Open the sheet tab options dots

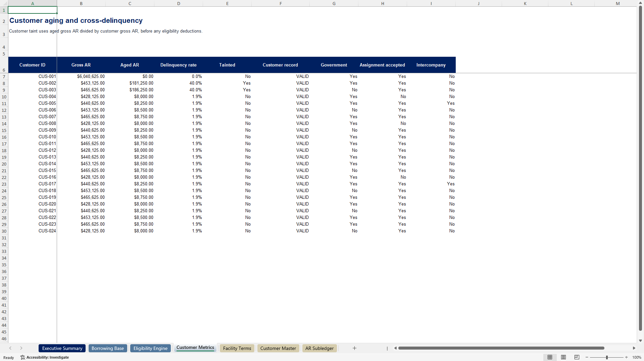(387, 349)
